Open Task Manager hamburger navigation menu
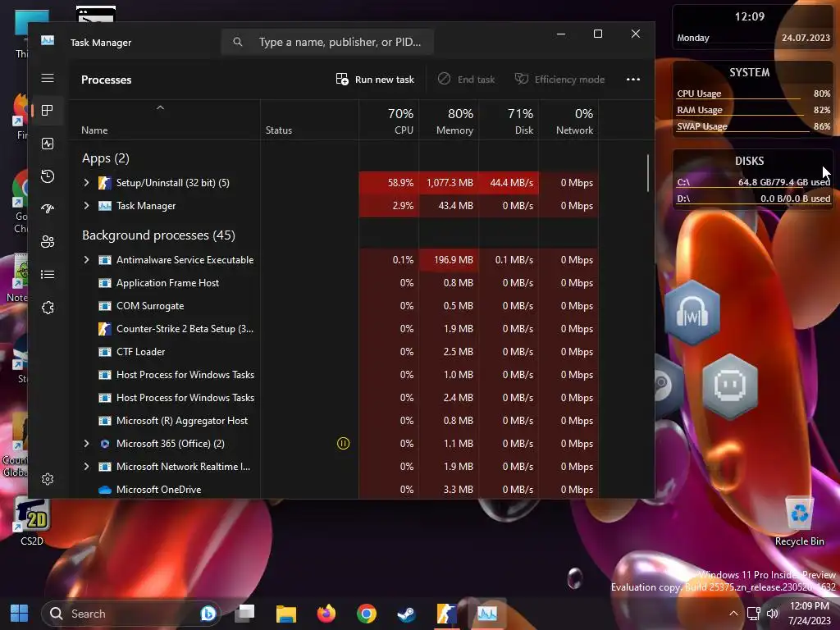 (48, 78)
